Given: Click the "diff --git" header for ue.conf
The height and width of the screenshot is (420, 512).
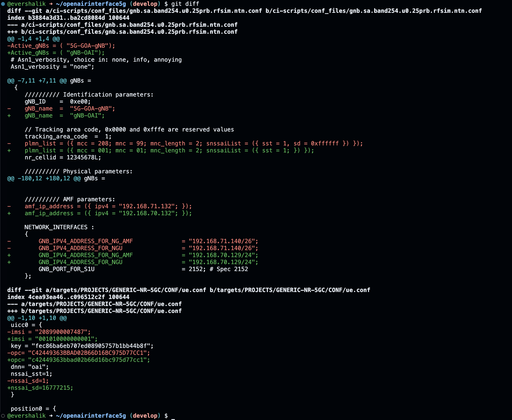Looking at the screenshot, I should coord(189,290).
